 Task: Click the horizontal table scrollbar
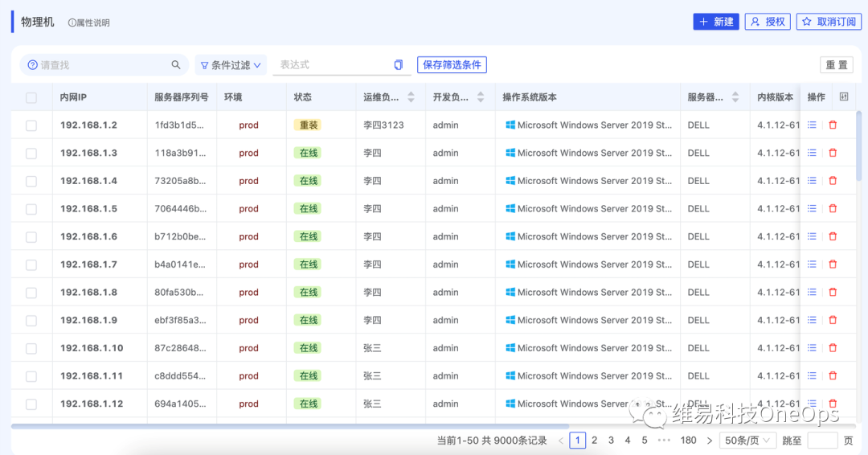[x=290, y=426]
